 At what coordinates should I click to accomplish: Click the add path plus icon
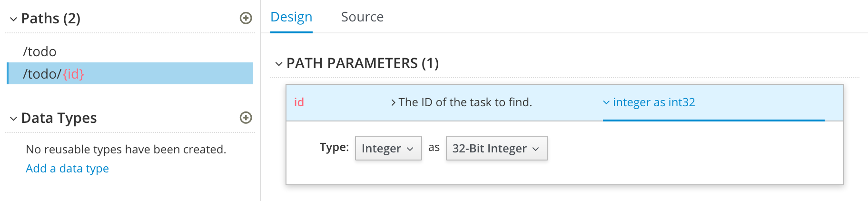point(246,18)
